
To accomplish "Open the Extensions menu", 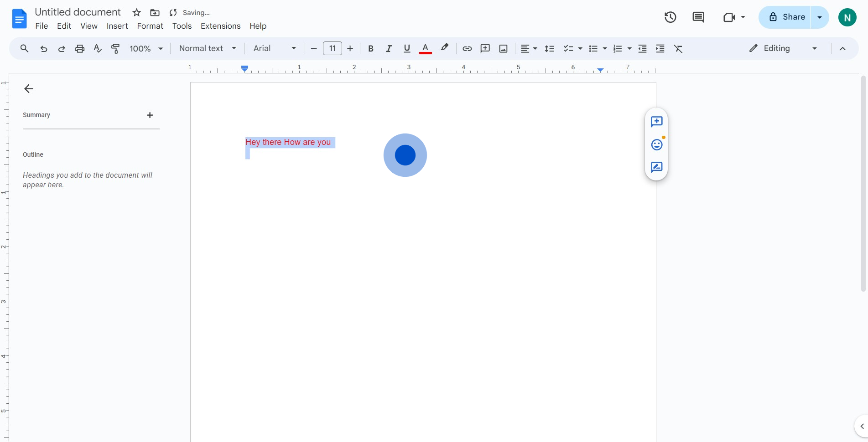I will click(x=221, y=26).
